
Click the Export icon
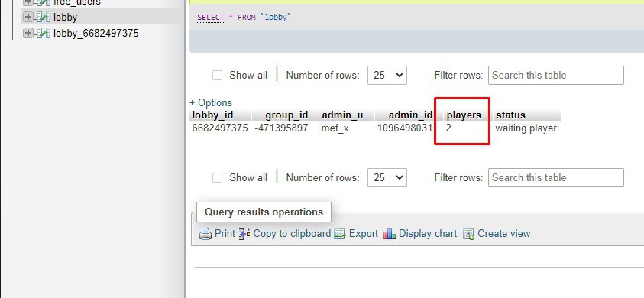pos(340,234)
